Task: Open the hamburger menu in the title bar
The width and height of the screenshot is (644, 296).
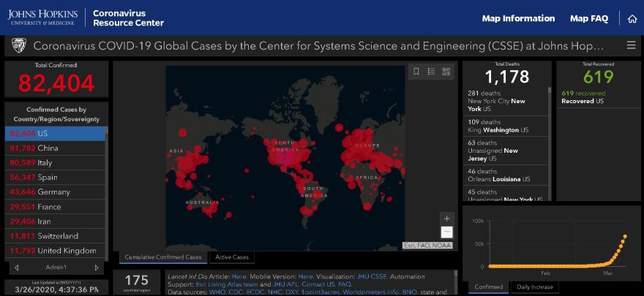Action: pyautogui.click(x=631, y=45)
